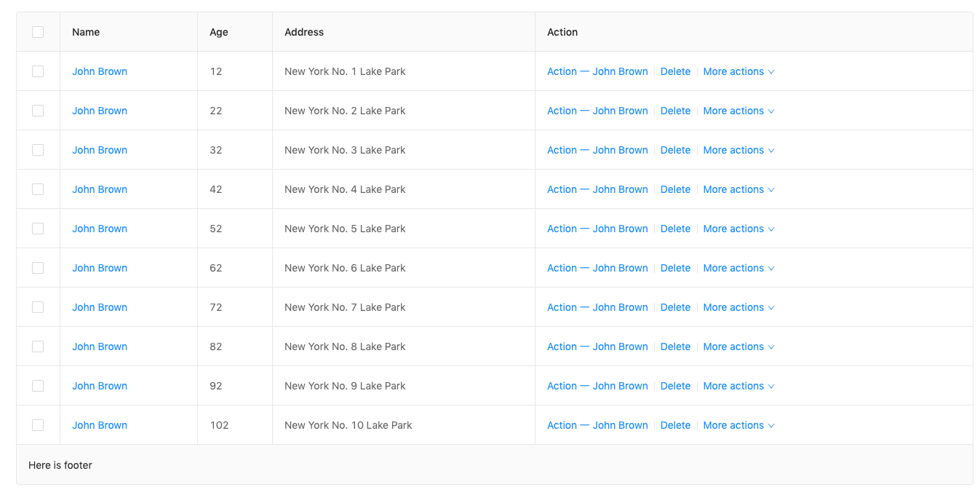Screen dimensions: 980x495
Task: Check the row with age 12
Action: tap(38, 71)
